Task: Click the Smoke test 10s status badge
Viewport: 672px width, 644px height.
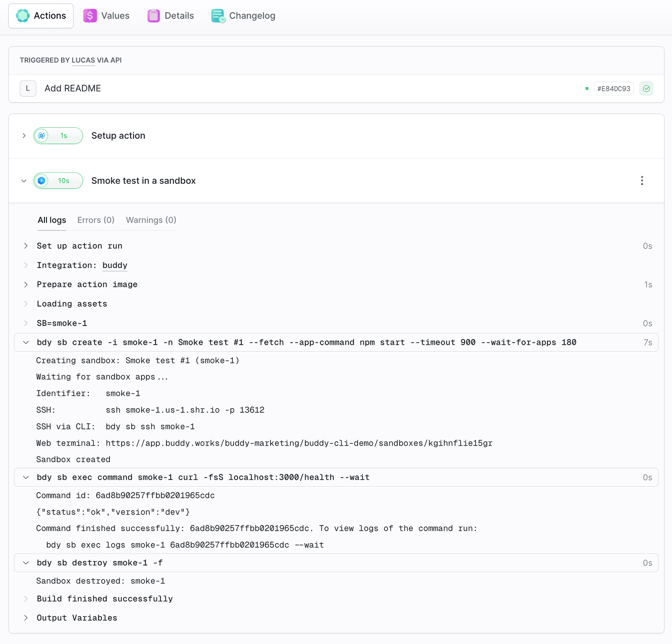Action: [58, 181]
